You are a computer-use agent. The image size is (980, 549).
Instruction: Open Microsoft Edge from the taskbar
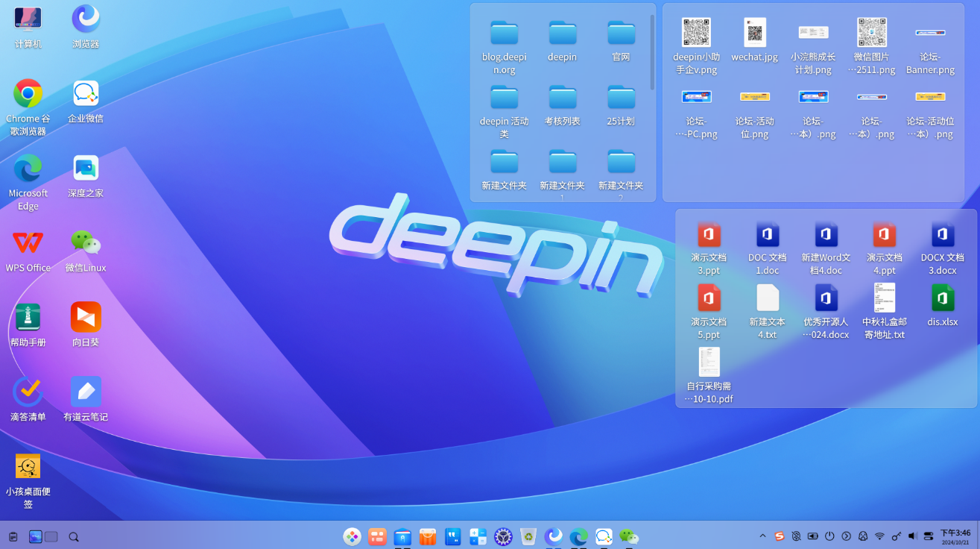coord(579,536)
